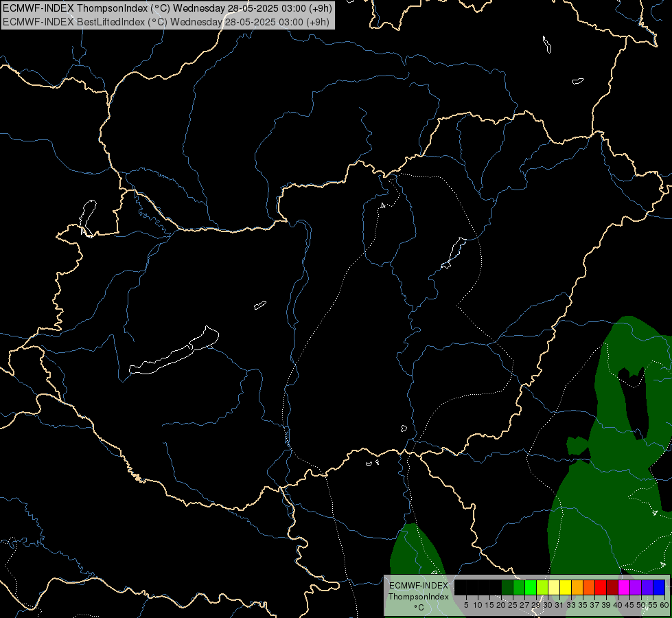The image size is (672, 618).
Task: Click the legend unit label '°C'
Action: (419, 607)
